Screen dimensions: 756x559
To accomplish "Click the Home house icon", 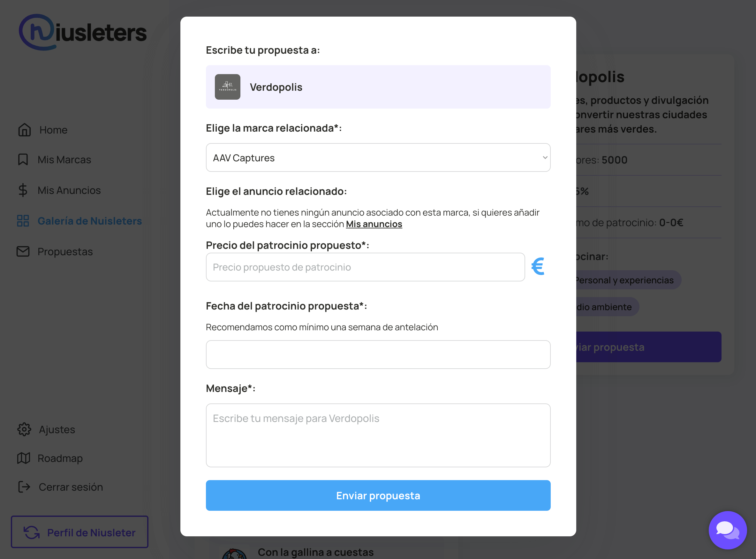I will pos(24,130).
